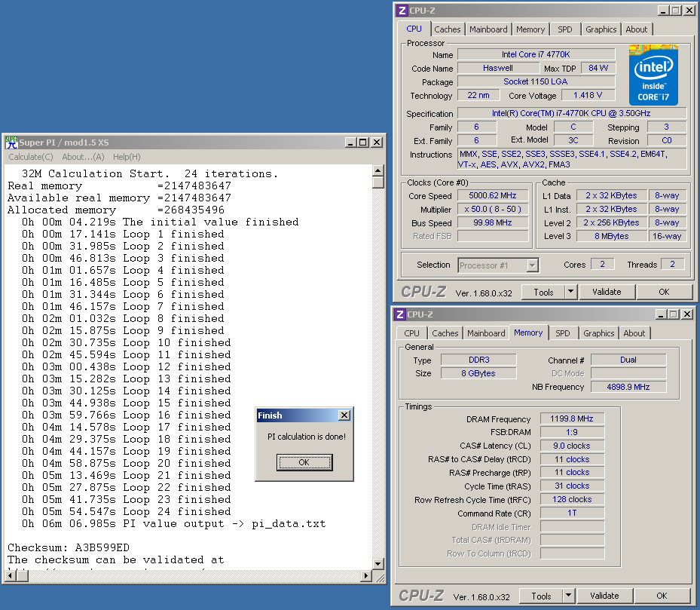Click the CPU-Z Z logo icon in top window
Image resolution: width=700 pixels, height=610 pixels.
402,11
